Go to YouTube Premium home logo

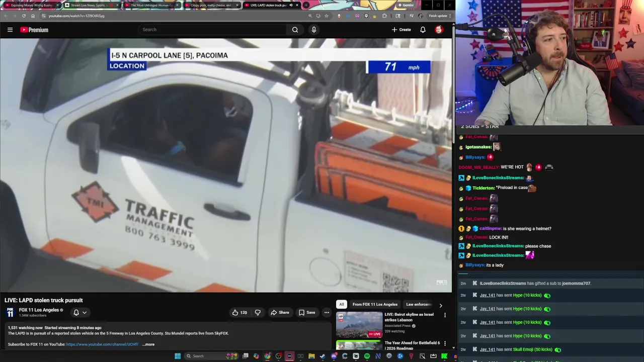[34, 30]
